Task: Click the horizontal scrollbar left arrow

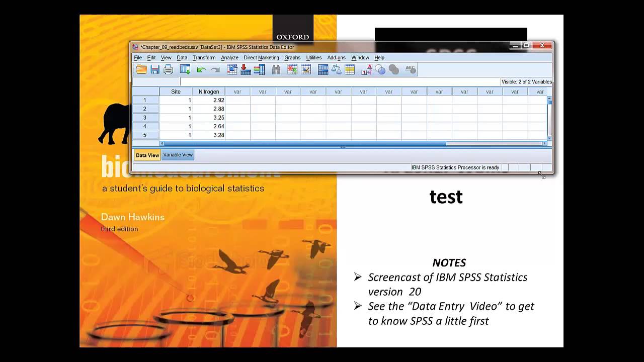Action: tap(162, 143)
